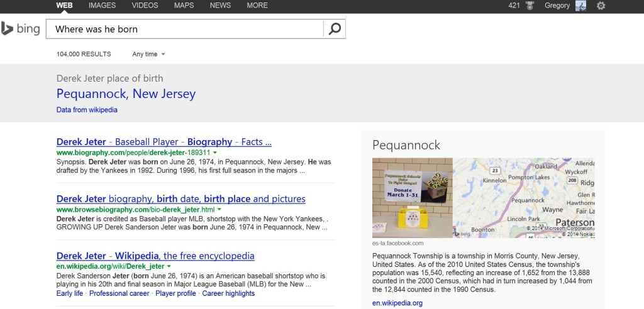This screenshot has width=644, height=309.
Task: Open the Player profile deep link
Action: tap(176, 293)
